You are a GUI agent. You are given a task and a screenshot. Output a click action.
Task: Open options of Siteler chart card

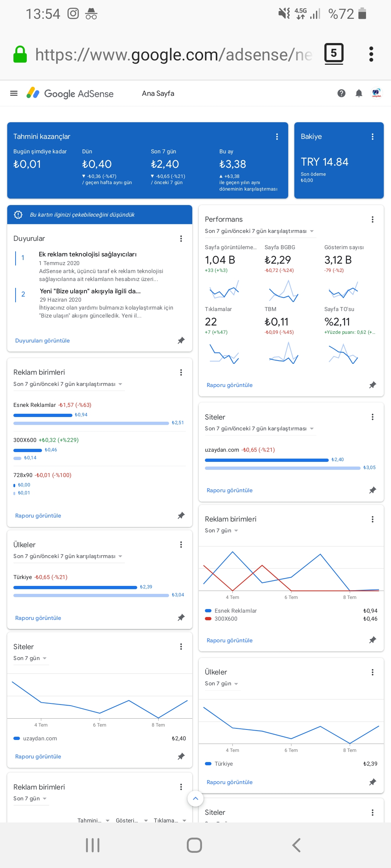point(181,647)
